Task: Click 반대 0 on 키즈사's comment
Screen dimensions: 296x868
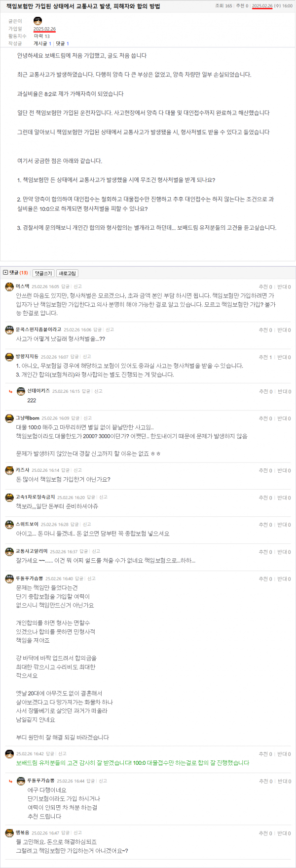Action: point(284,471)
